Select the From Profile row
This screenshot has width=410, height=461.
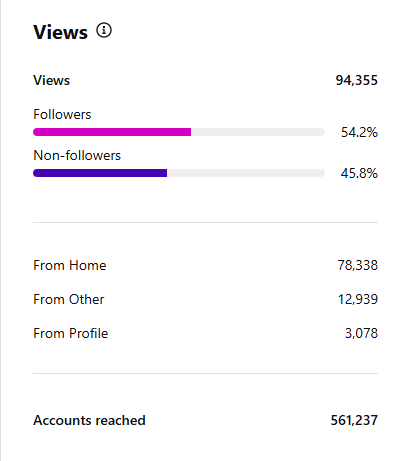tap(205, 334)
